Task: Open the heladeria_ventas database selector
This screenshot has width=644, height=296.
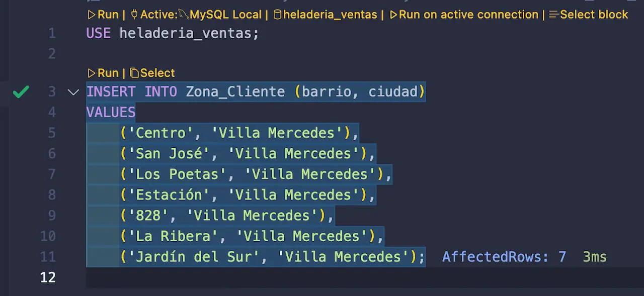Action: (x=330, y=15)
